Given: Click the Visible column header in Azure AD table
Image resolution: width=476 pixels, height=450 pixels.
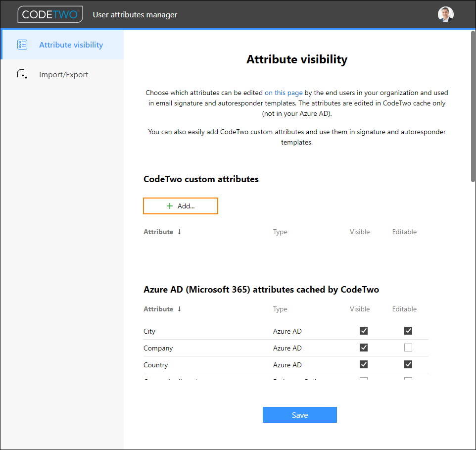Looking at the screenshot, I should pos(360,309).
